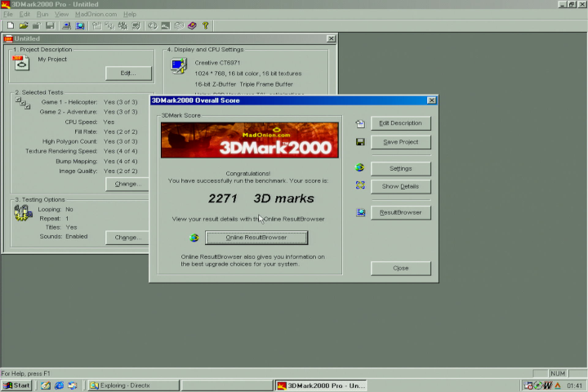
Task: Click the greyed padlock icon beside Open
Action: [37, 25]
